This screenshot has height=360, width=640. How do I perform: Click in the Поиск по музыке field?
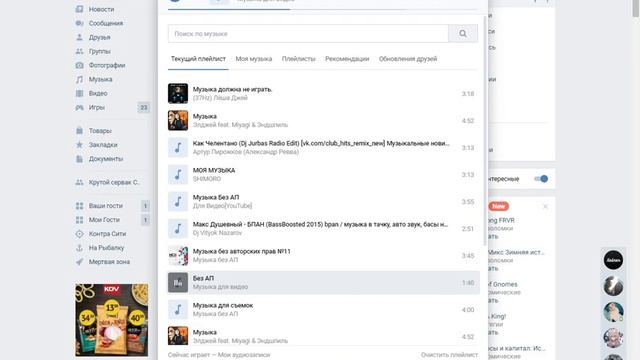pyautogui.click(x=308, y=33)
